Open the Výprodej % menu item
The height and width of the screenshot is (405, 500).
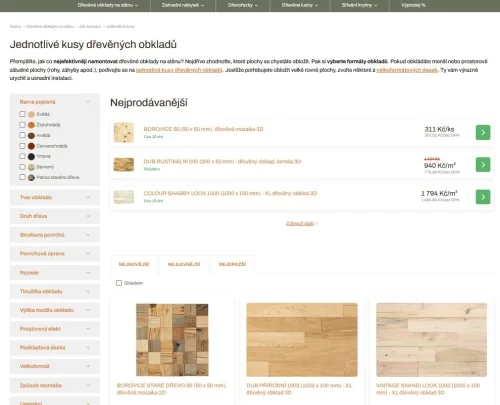[413, 5]
